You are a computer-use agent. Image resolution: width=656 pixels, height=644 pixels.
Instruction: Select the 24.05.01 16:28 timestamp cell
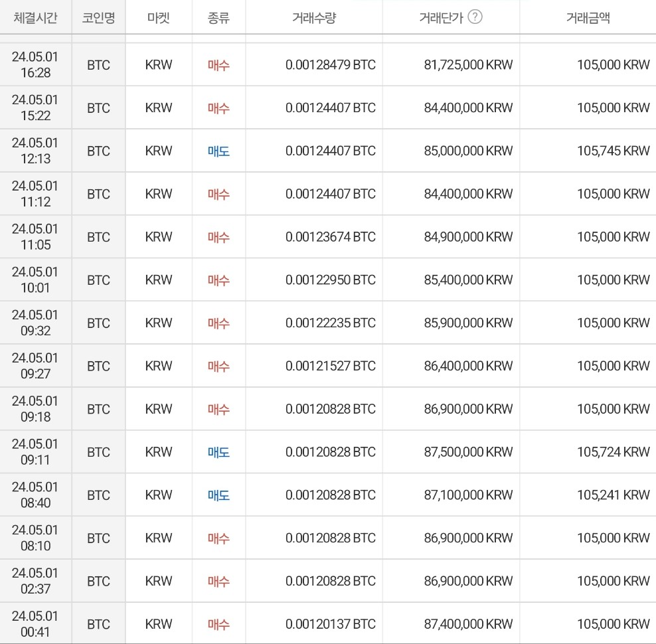[35, 64]
